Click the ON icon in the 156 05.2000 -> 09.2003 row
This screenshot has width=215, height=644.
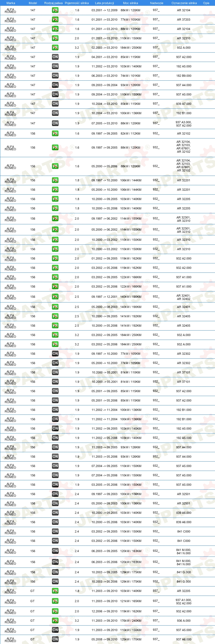click(55, 503)
